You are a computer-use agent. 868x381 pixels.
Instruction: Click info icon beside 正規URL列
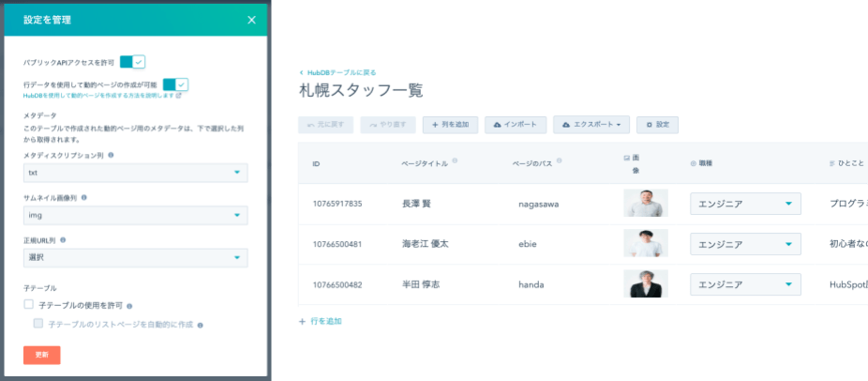(x=63, y=240)
